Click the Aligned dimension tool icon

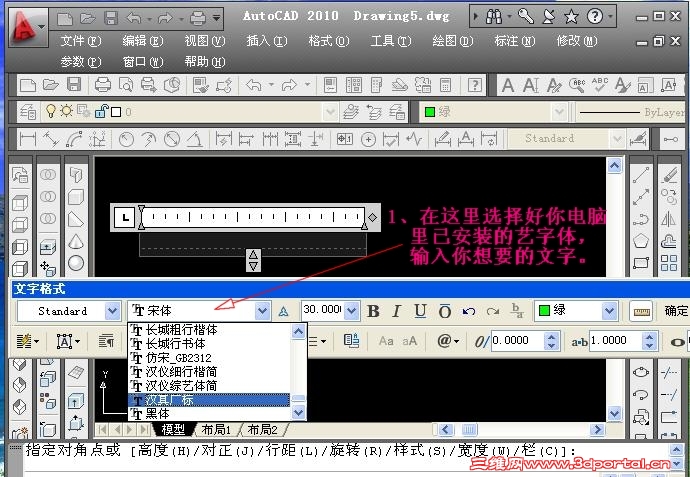[51, 139]
